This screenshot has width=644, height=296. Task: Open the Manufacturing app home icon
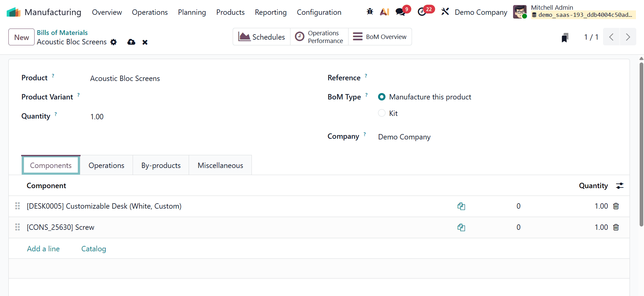pos(13,12)
